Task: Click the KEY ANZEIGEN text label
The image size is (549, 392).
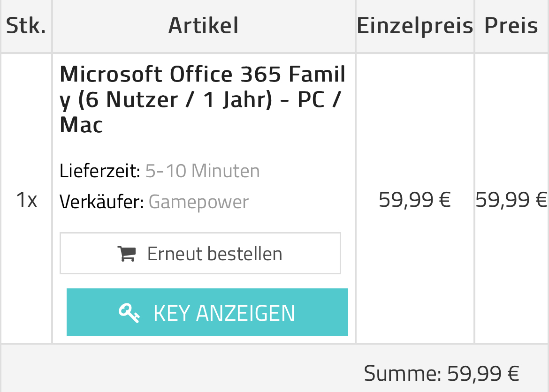Action: [224, 313]
